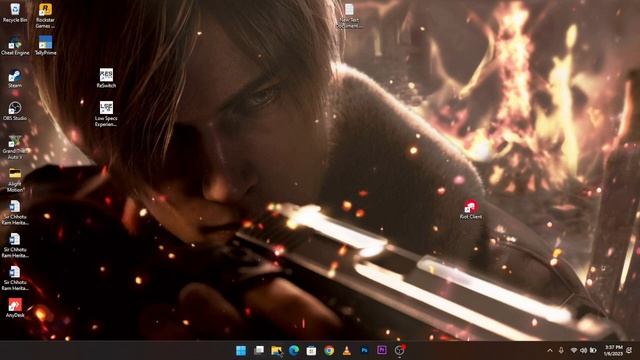Open the Recycle Bin desktop icon
Viewport: 640px width, 360px height.
15,12
